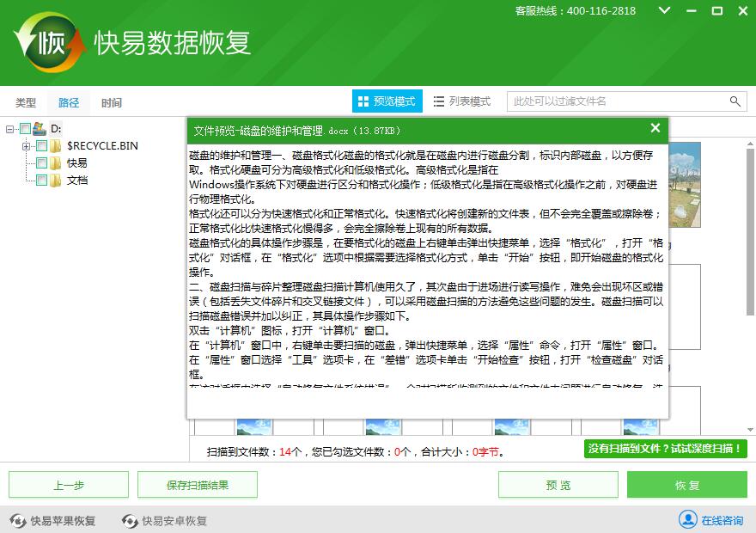Check the 快易 folder checkbox

click(x=42, y=163)
